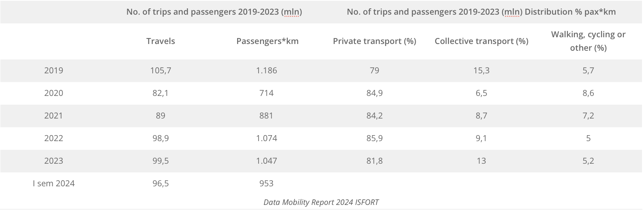Click the 2022 row label
644x218 pixels.
pyautogui.click(x=54, y=138)
